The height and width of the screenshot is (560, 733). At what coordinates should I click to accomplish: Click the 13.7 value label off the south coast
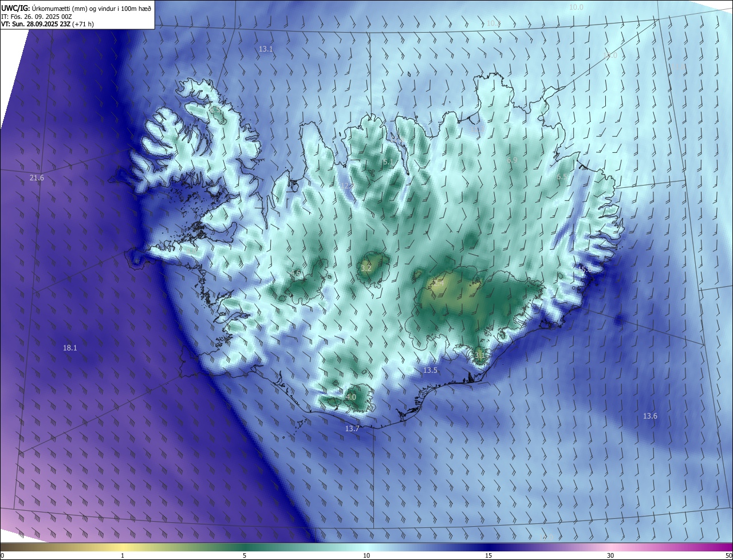tap(352, 428)
